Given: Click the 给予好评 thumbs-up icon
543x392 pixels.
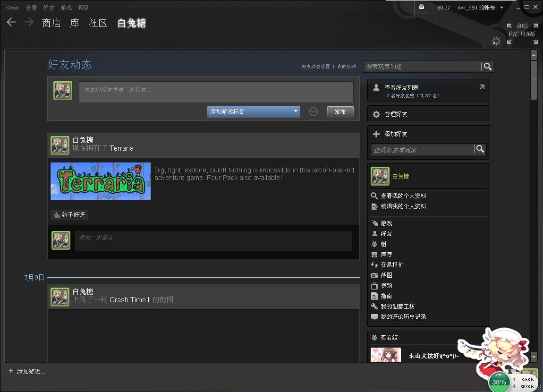Looking at the screenshot, I should pos(57,215).
